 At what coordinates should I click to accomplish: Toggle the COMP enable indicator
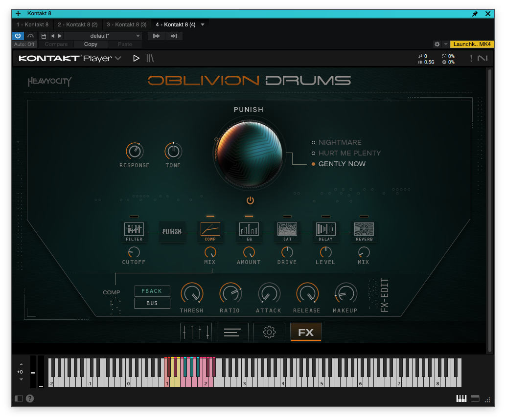point(210,216)
